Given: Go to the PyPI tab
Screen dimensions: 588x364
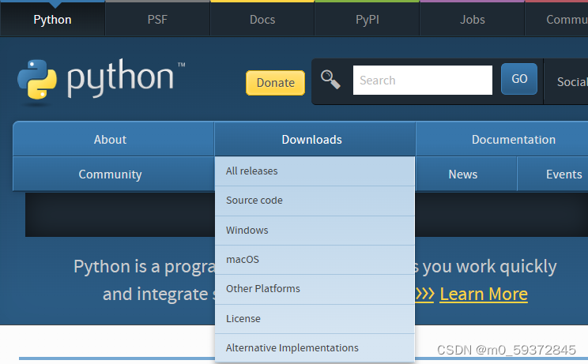Looking at the screenshot, I should pos(367,19).
